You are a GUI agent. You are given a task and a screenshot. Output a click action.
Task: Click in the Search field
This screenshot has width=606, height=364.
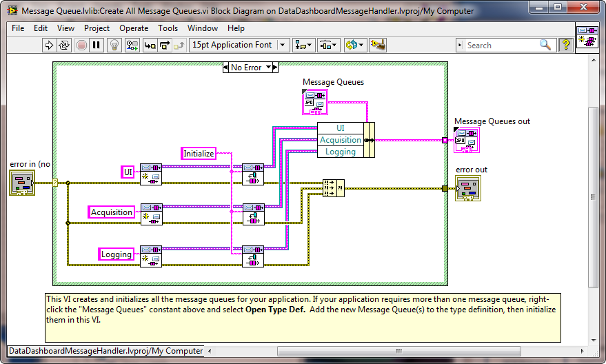(500, 45)
